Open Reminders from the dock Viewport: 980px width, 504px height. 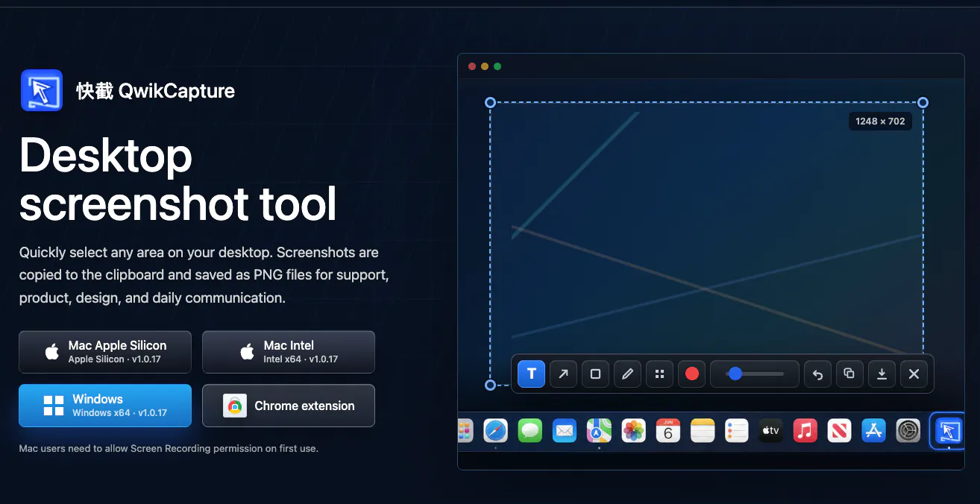(737, 430)
